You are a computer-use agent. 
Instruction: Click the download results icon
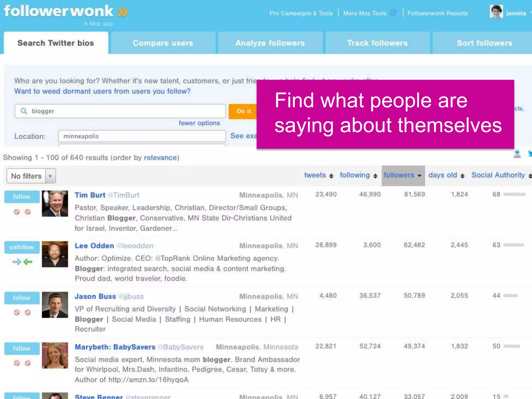pos(517,154)
